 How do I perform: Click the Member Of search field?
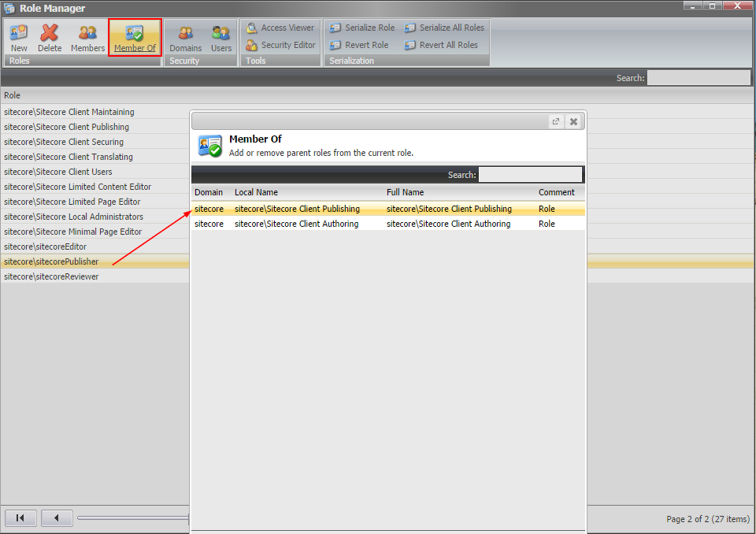pyautogui.click(x=530, y=175)
